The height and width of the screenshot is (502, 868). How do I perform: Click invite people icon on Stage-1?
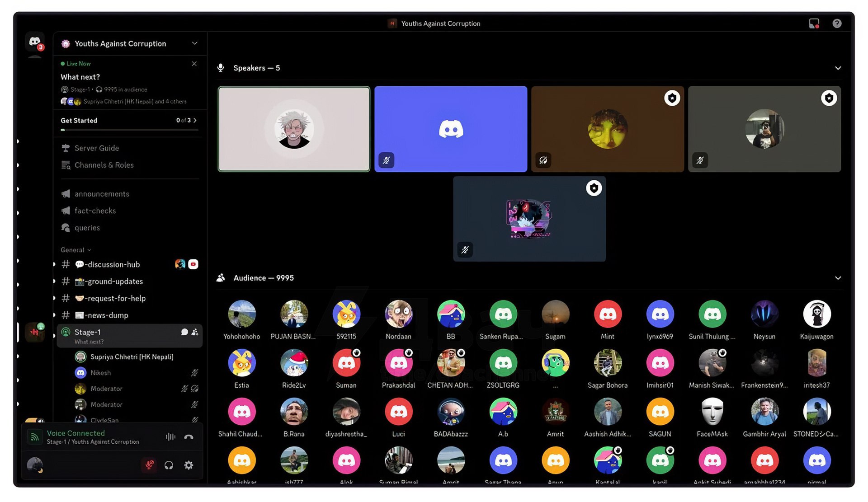[195, 332]
